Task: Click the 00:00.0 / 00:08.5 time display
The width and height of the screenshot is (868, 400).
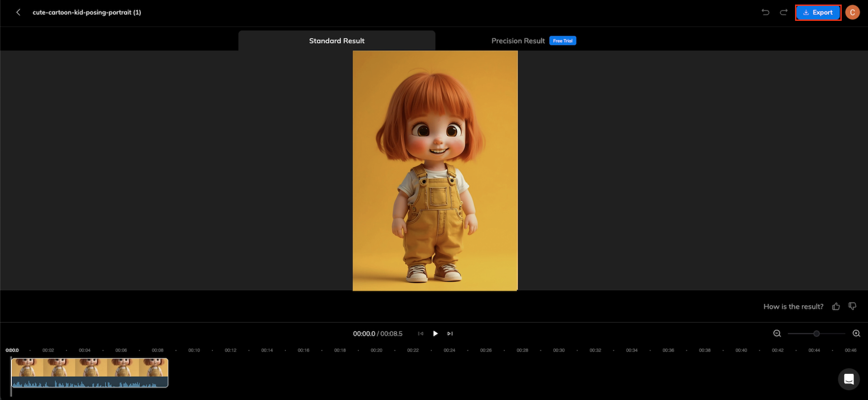Action: tap(378, 333)
